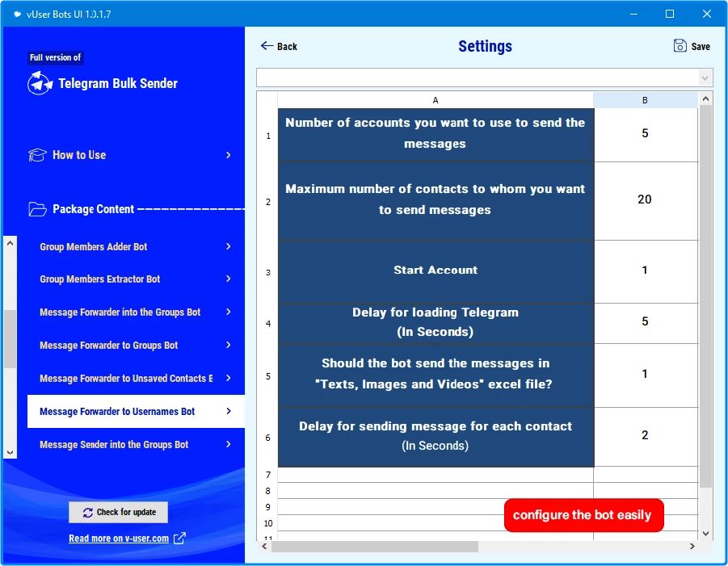Click the formula input field above the sheet
728x566 pixels.
[478, 78]
